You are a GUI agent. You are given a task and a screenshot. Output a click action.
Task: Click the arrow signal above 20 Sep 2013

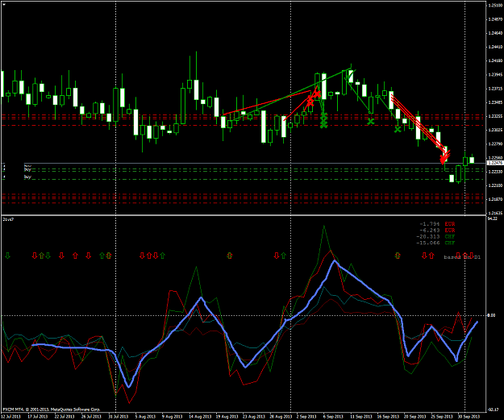398,256
